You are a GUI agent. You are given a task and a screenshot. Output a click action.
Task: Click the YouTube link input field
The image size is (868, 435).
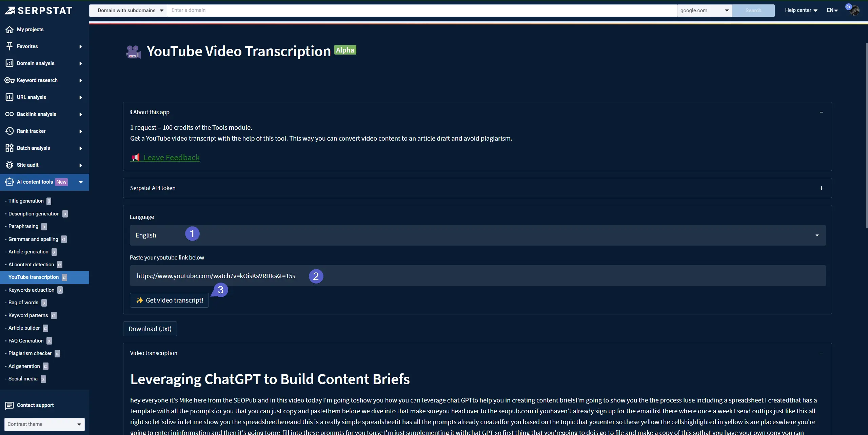pyautogui.click(x=477, y=275)
